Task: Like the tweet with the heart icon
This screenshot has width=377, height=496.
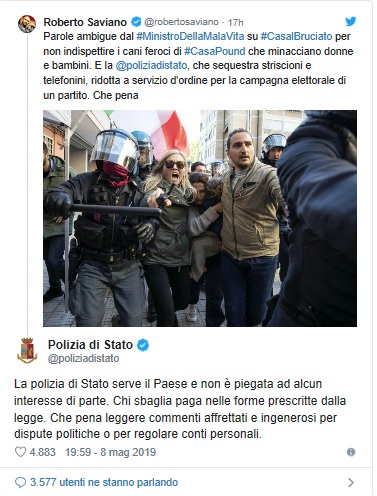Action: tap(20, 452)
